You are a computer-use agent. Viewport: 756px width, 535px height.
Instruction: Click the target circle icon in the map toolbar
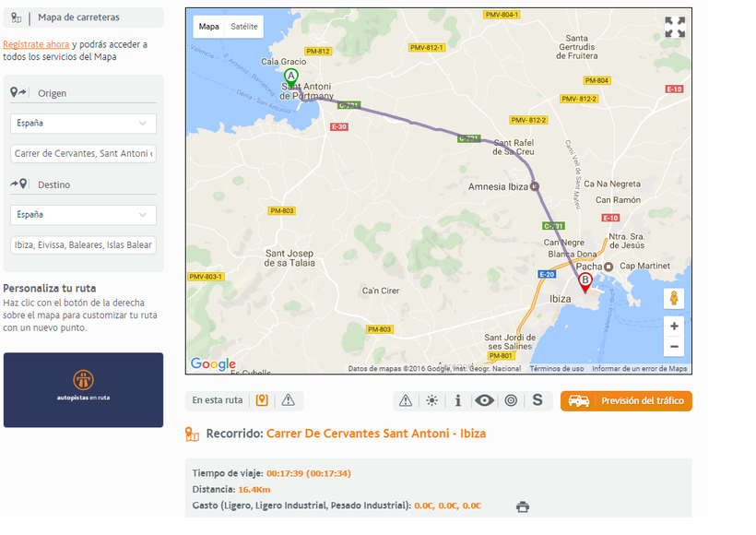pyautogui.click(x=511, y=400)
